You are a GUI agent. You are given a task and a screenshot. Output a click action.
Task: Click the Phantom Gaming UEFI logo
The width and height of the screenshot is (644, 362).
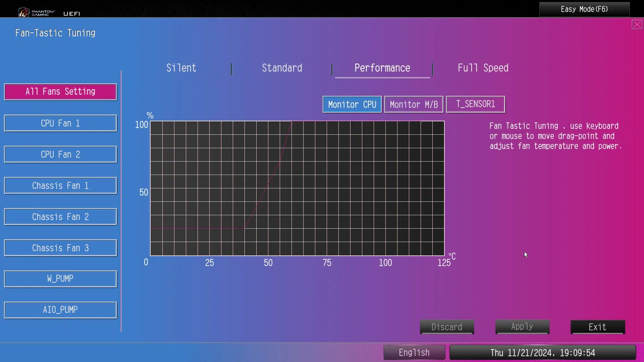(49, 12)
